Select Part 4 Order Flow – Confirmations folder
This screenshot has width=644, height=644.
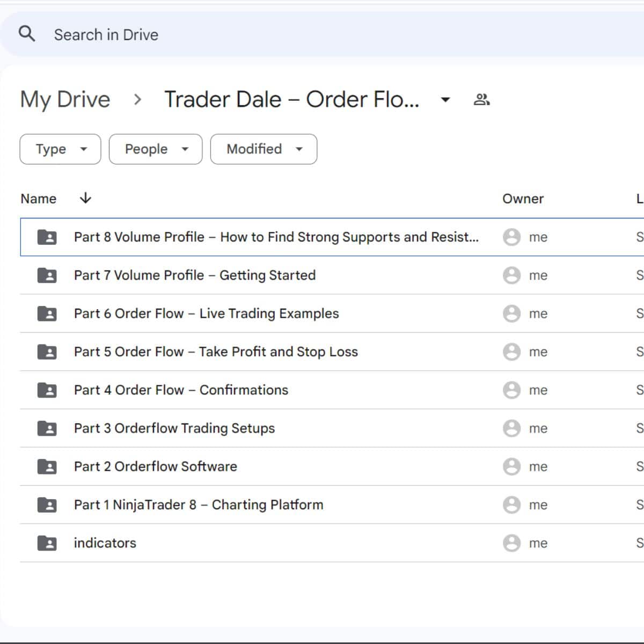181,390
